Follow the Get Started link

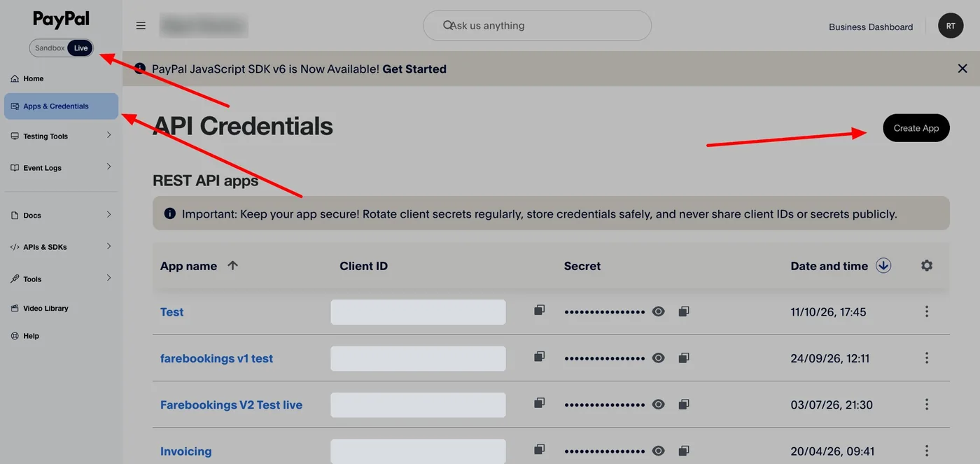coord(414,69)
